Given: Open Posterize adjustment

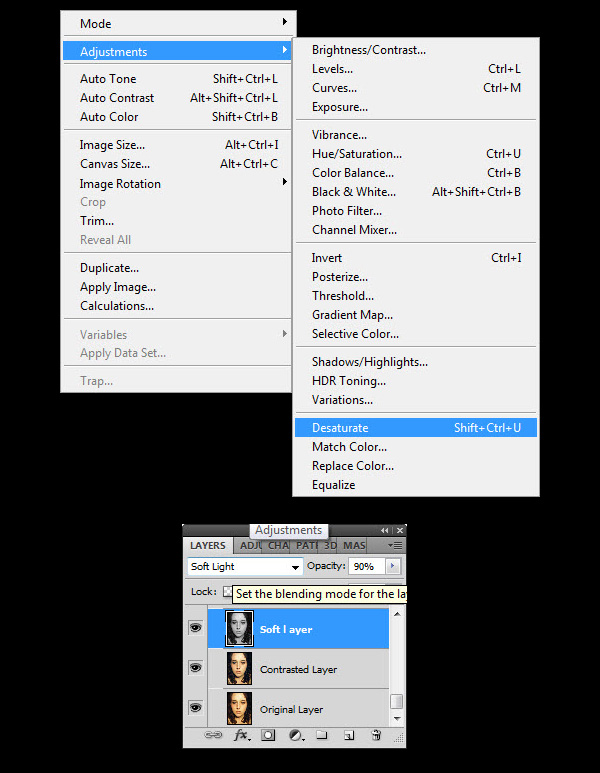Looking at the screenshot, I should 416,277.
